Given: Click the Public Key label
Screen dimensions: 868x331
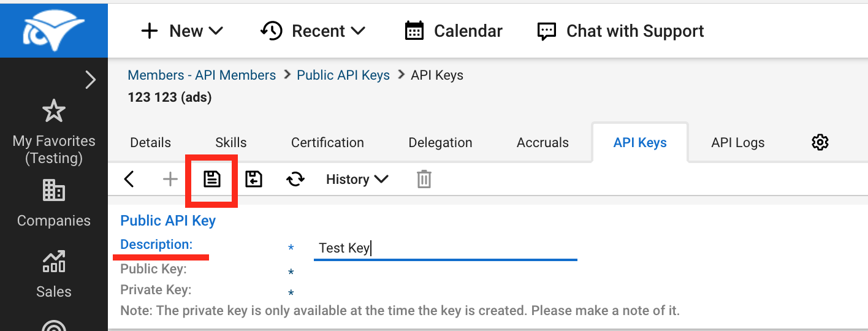Looking at the screenshot, I should 153,268.
